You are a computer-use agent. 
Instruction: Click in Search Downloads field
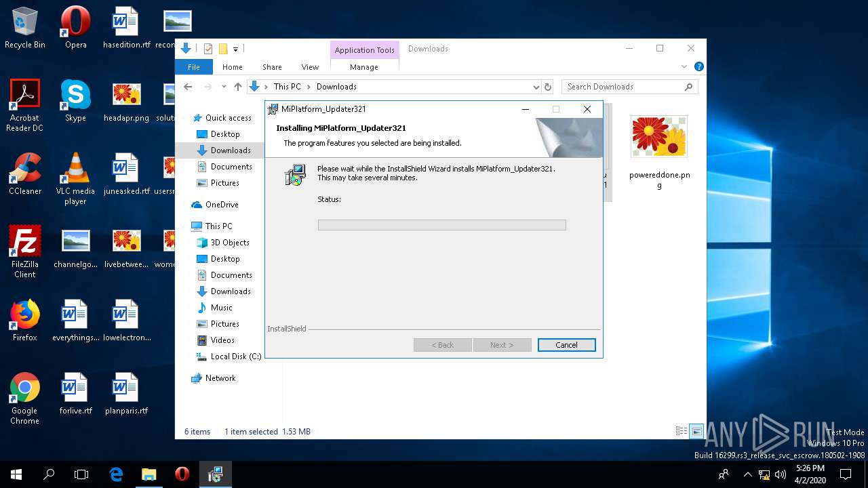629,87
